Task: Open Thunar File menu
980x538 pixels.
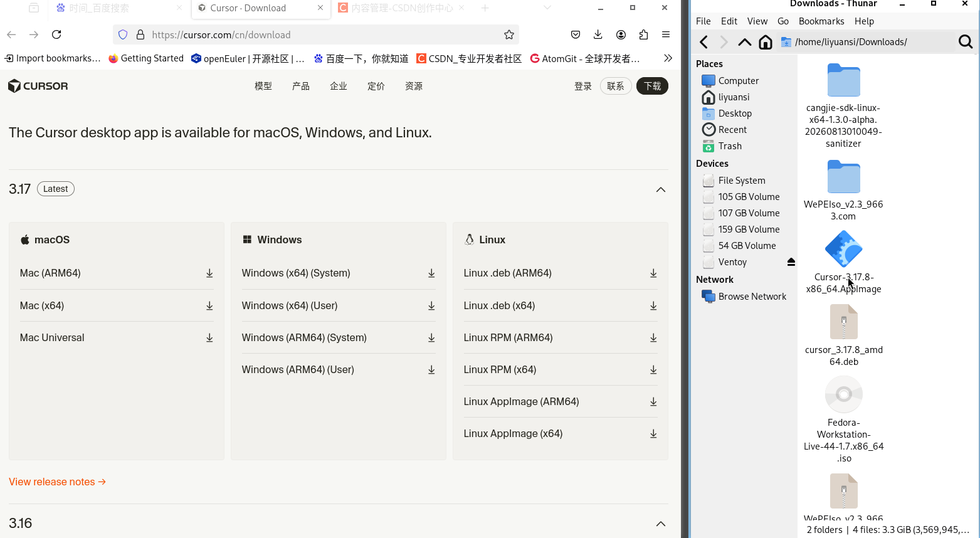Action: (x=703, y=21)
